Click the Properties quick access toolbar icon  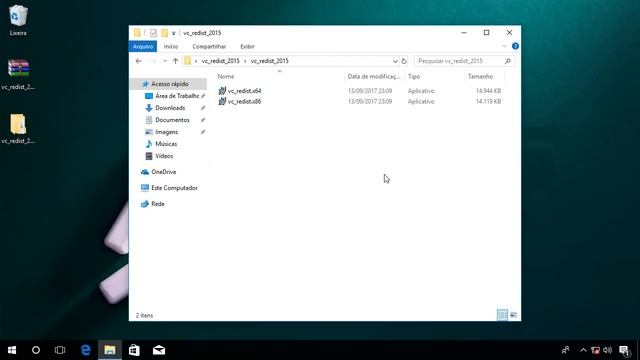(153, 33)
